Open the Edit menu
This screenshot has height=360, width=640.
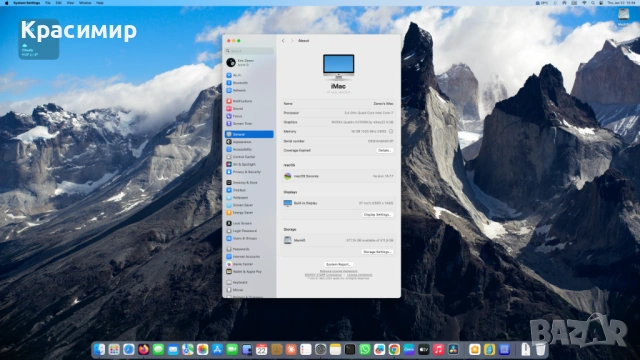coord(59,3)
